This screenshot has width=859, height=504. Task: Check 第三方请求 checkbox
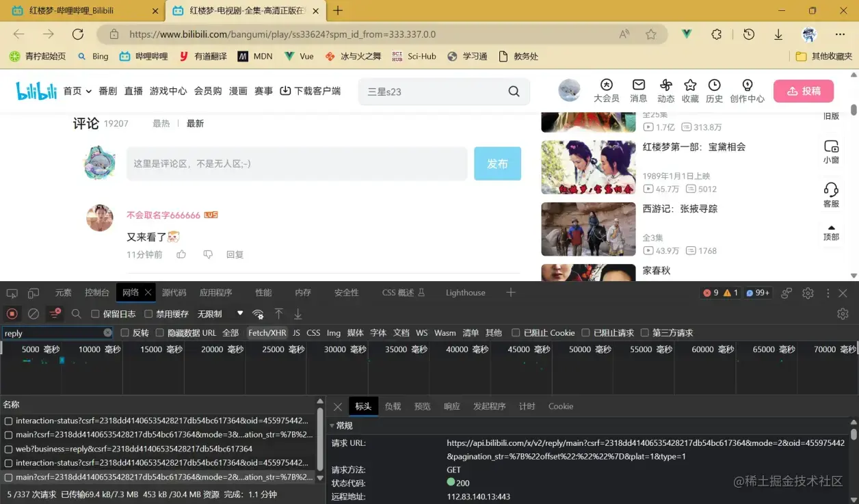(644, 333)
